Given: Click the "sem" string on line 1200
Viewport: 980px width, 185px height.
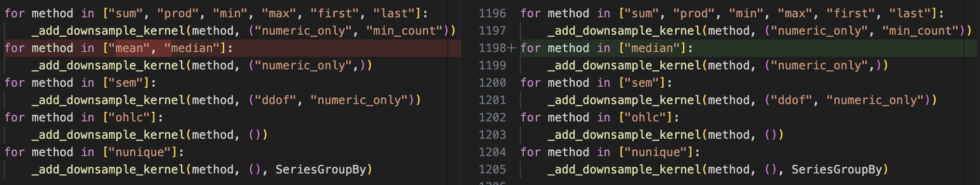Looking at the screenshot, I should pyautogui.click(x=642, y=83).
